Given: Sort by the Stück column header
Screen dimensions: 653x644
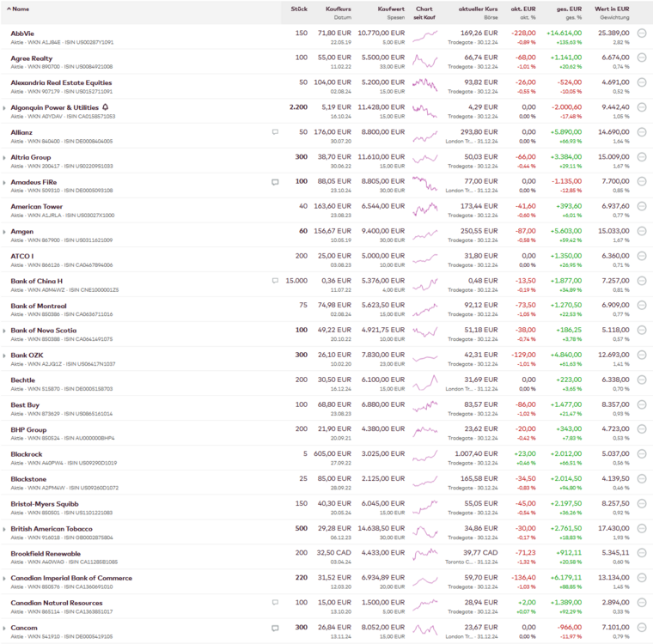Looking at the screenshot, I should 299,9.
